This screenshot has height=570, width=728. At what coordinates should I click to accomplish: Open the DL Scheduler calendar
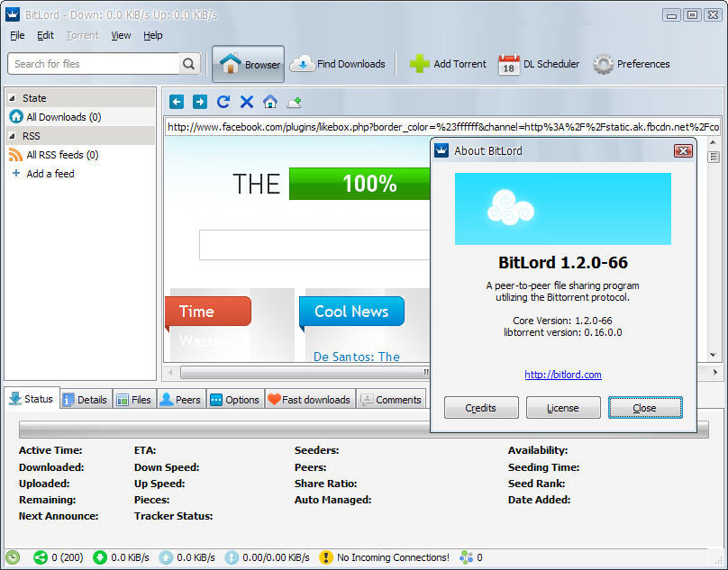(539, 64)
